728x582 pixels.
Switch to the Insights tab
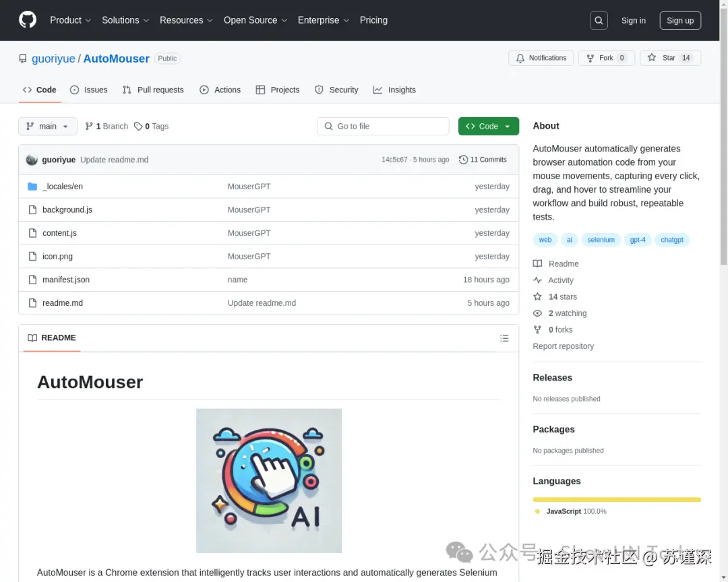pos(394,90)
